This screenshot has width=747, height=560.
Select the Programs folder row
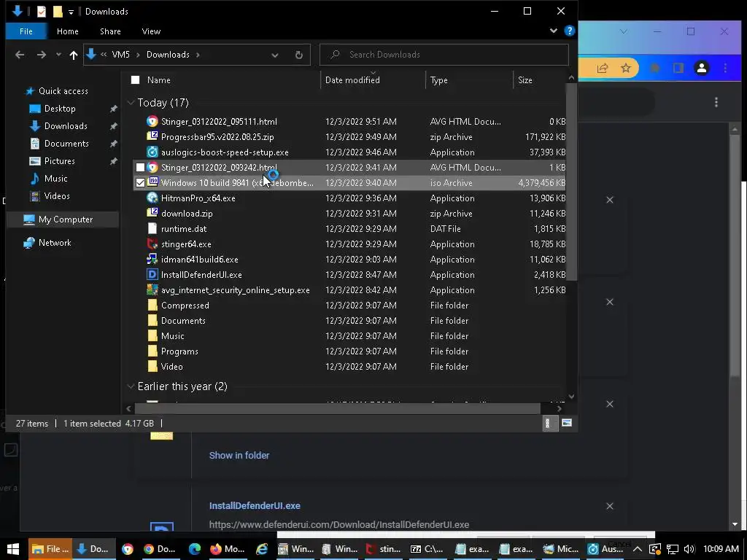[x=349, y=351]
